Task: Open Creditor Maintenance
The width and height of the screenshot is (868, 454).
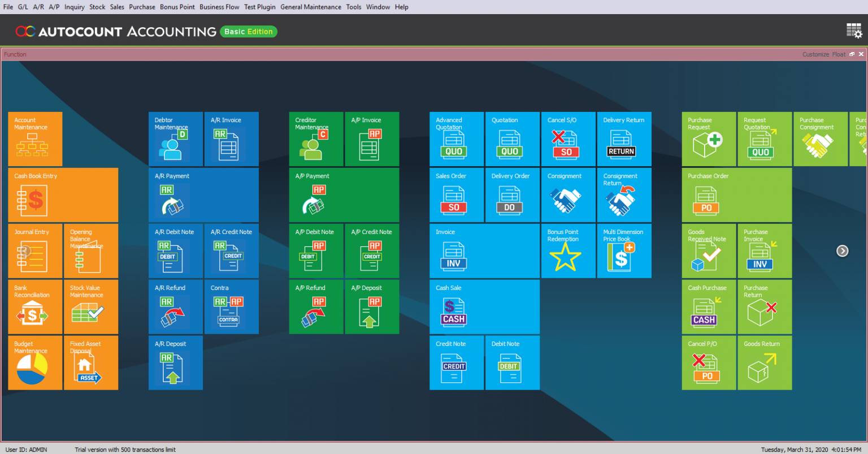Action: (316, 139)
